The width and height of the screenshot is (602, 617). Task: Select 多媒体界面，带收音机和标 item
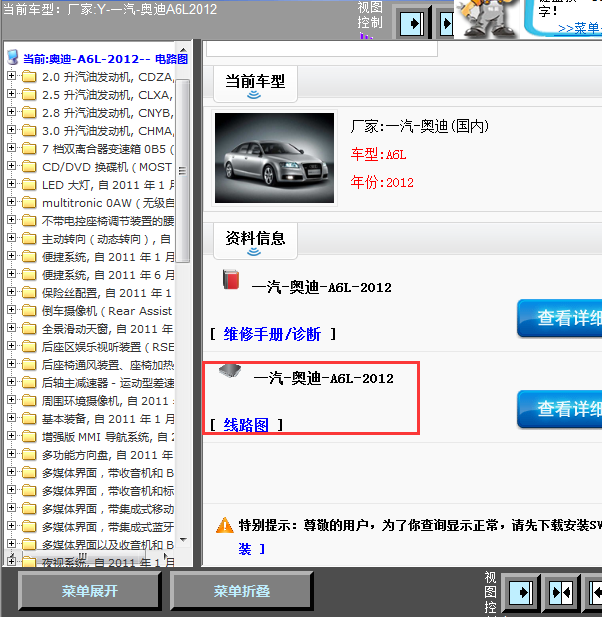pyautogui.click(x=108, y=491)
